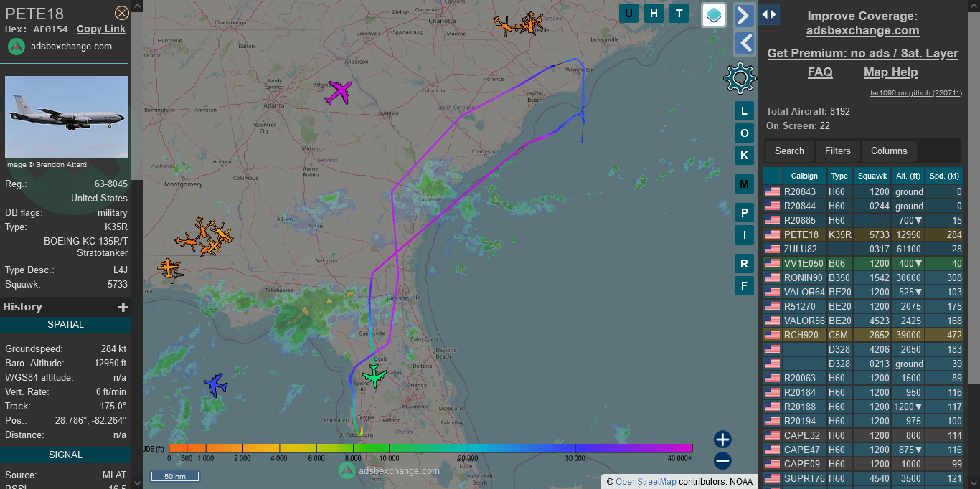980x489 pixels.
Task: Open the Filters tab
Action: [837, 151]
